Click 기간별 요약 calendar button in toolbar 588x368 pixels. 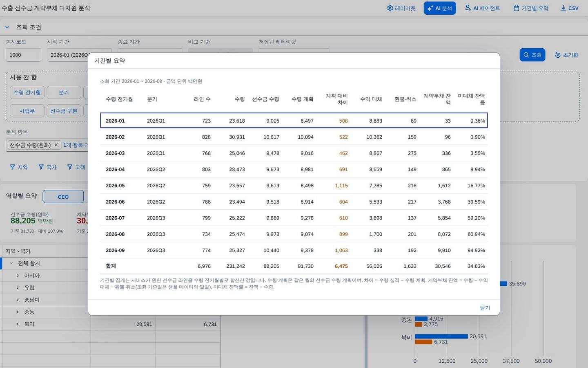531,8
